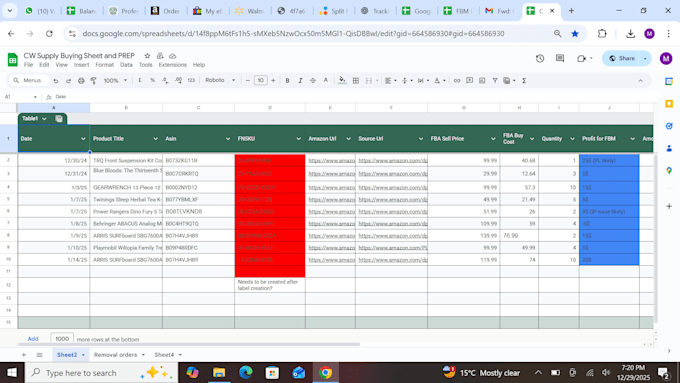The width and height of the screenshot is (680, 383).
Task: Toggle bold formatting
Action: pyautogui.click(x=287, y=80)
